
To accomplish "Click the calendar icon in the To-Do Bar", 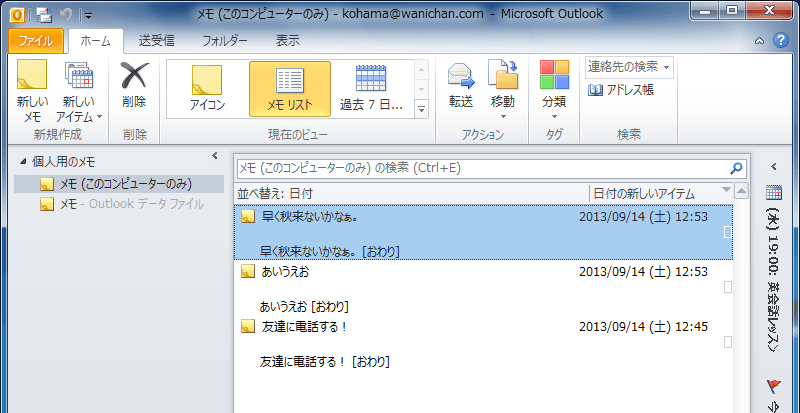I will tap(774, 192).
